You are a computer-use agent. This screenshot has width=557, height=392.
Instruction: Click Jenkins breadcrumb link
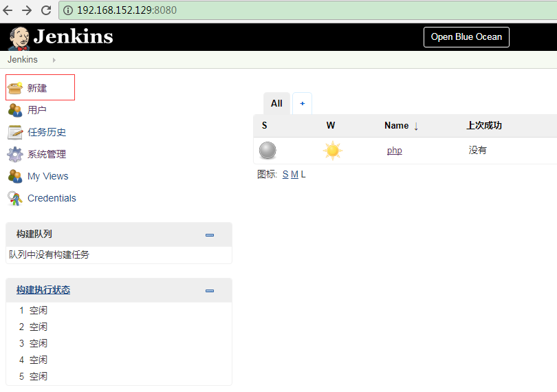pyautogui.click(x=23, y=60)
